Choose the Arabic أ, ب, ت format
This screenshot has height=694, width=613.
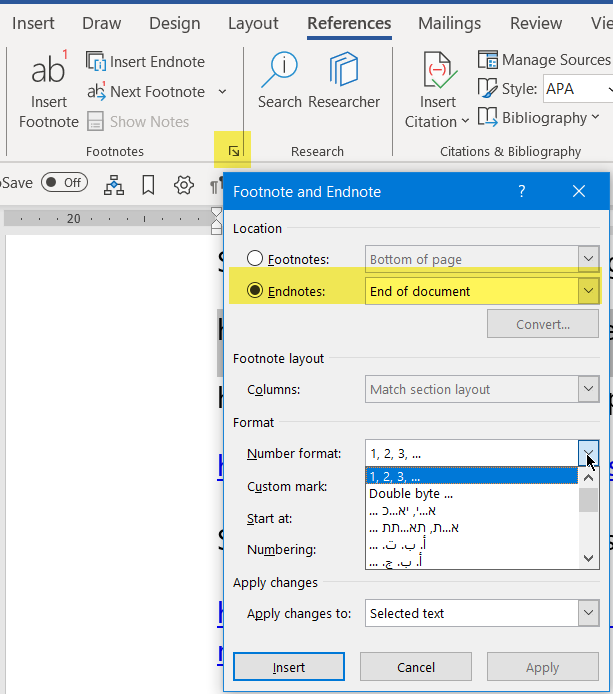(472, 545)
